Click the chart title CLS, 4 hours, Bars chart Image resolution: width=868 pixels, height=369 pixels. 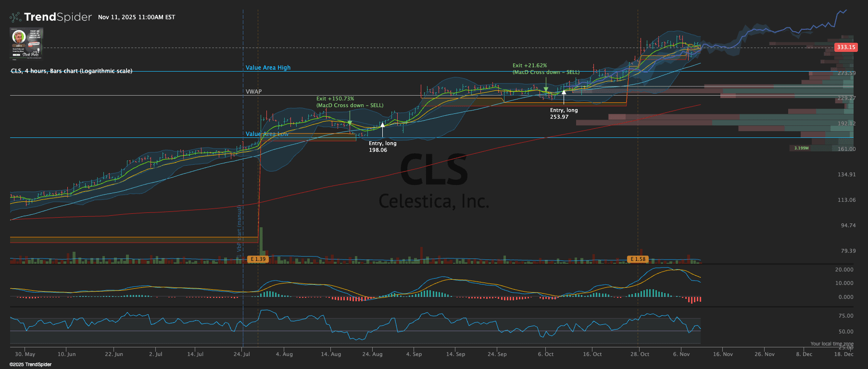[72, 71]
